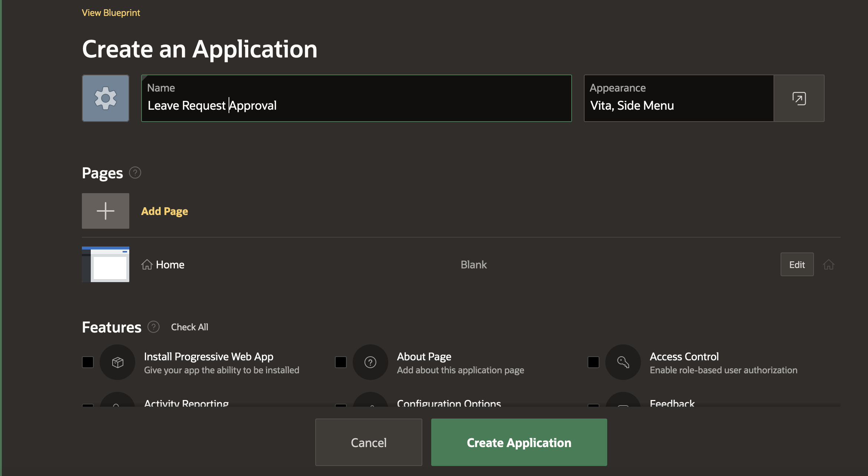Enable the About Page checkbox
The height and width of the screenshot is (476, 868).
coord(340,362)
